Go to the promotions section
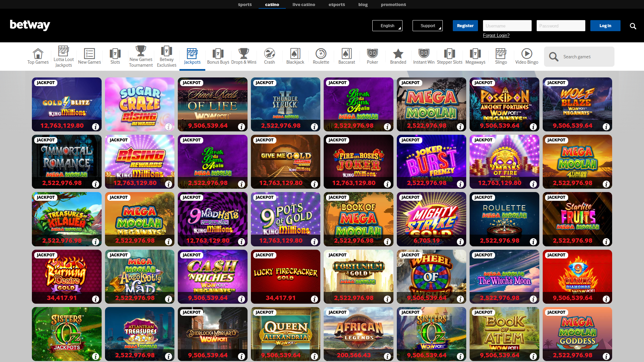Viewport: 644px width, 362px height. 393,4
